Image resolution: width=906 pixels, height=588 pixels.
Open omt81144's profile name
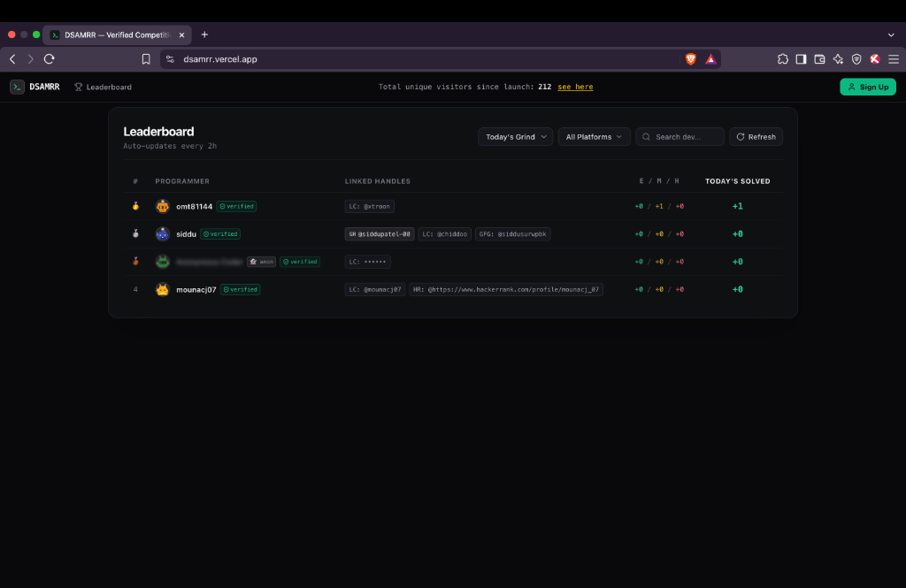[x=194, y=206]
